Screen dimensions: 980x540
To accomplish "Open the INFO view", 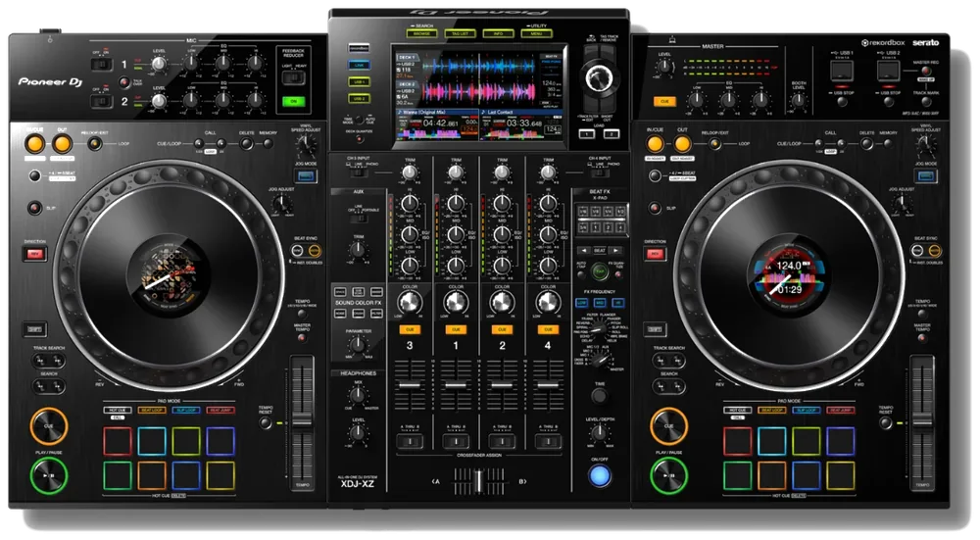I will coord(498,33).
